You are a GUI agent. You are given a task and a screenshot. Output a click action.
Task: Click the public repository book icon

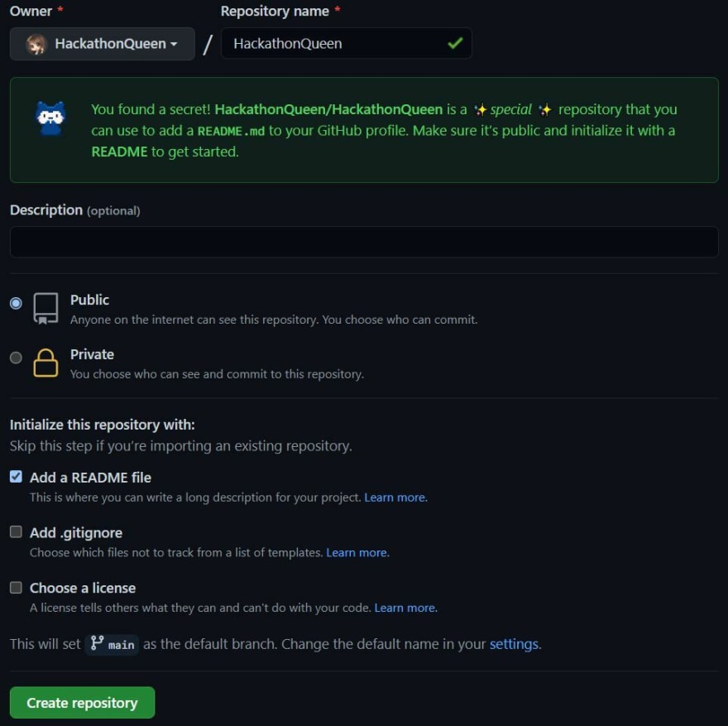click(46, 309)
